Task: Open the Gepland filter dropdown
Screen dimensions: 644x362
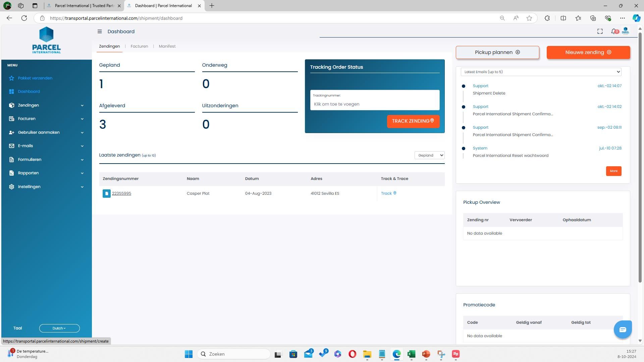Action: [x=429, y=155]
